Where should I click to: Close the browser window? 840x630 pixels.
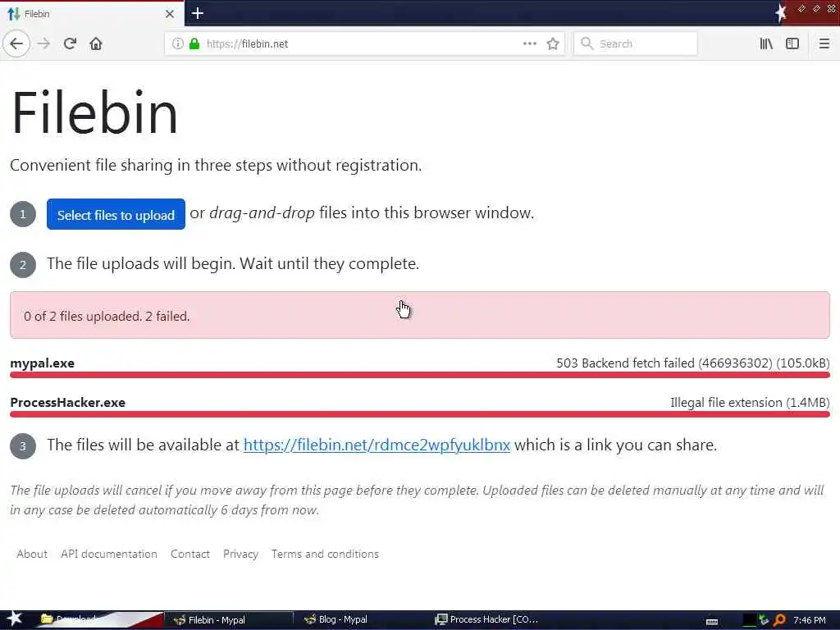pyautogui.click(x=832, y=8)
